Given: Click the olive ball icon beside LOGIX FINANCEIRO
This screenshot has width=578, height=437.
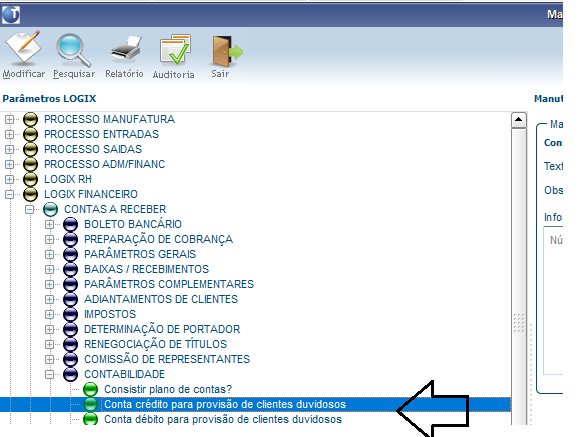Looking at the screenshot, I should point(31,194).
